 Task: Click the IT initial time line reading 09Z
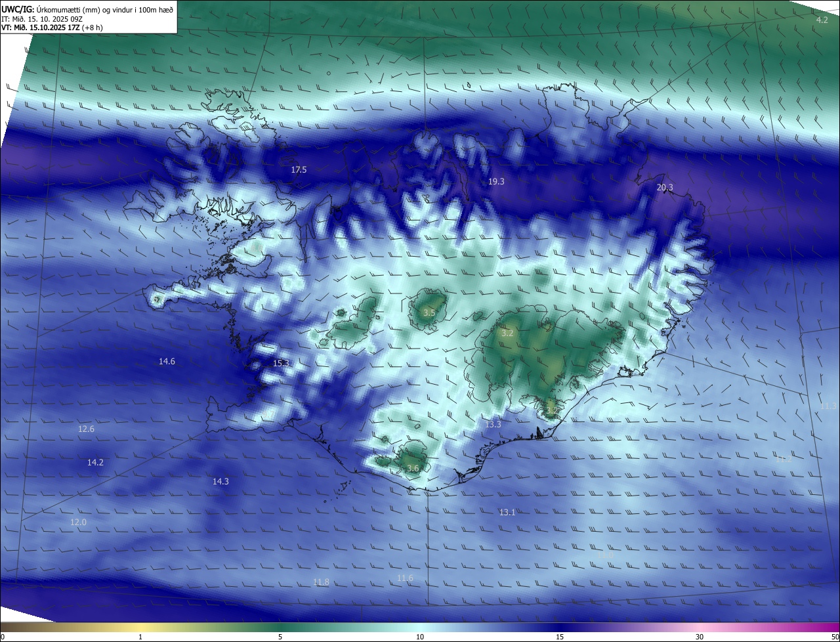coord(42,19)
